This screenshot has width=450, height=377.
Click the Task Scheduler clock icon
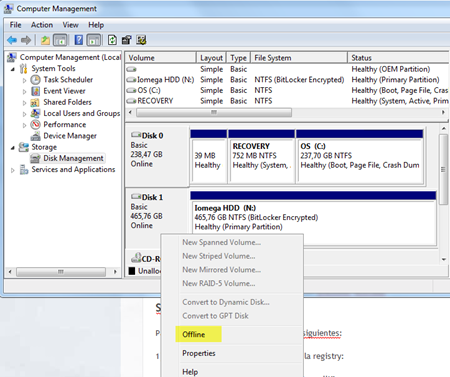pyautogui.click(x=35, y=80)
